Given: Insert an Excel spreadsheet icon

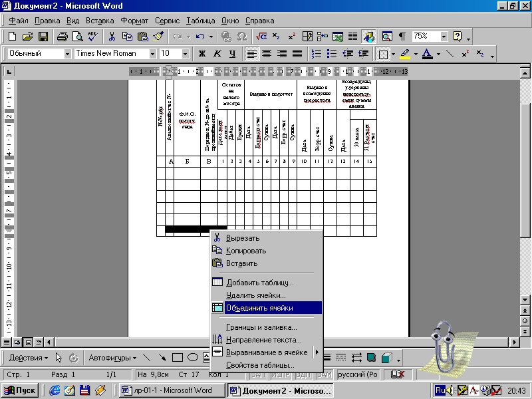Looking at the screenshot, I should [338, 37].
